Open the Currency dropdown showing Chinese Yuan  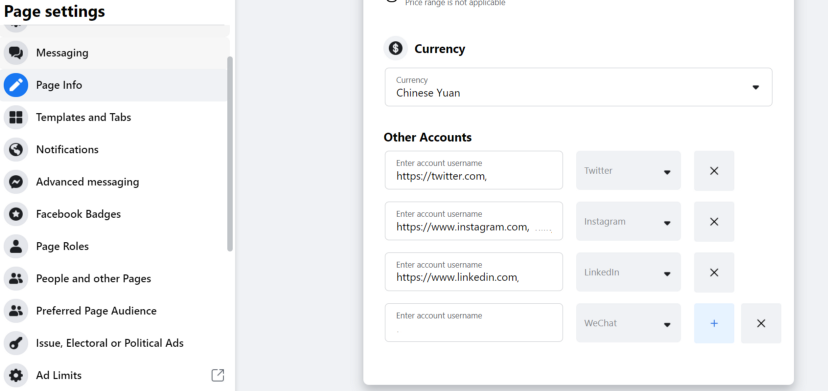(579, 87)
